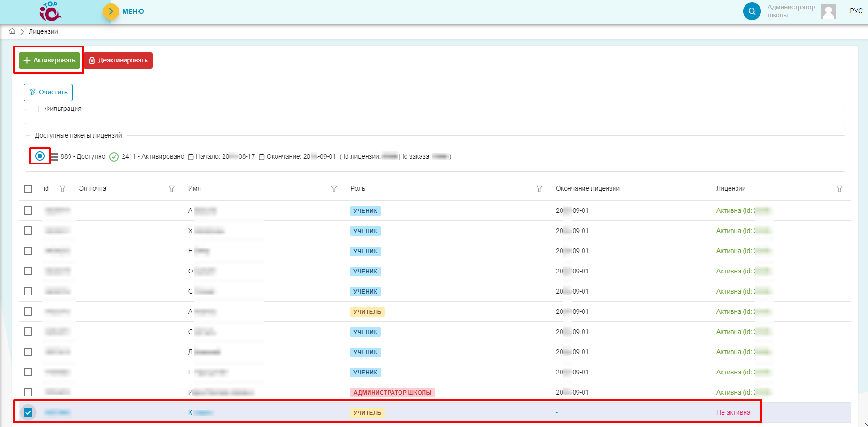
Task: Check the АДМИНИСТРАТОР ШКОЛЫ row checkbox
Action: pyautogui.click(x=28, y=392)
